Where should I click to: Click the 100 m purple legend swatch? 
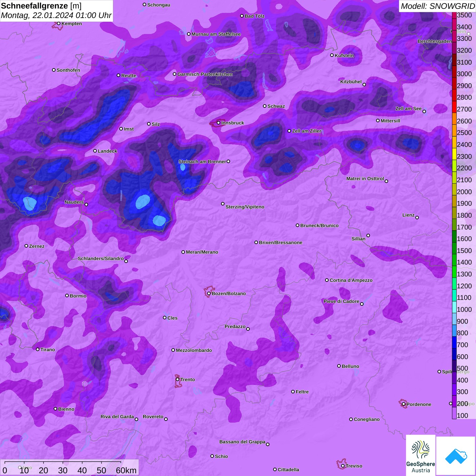pos(454,413)
